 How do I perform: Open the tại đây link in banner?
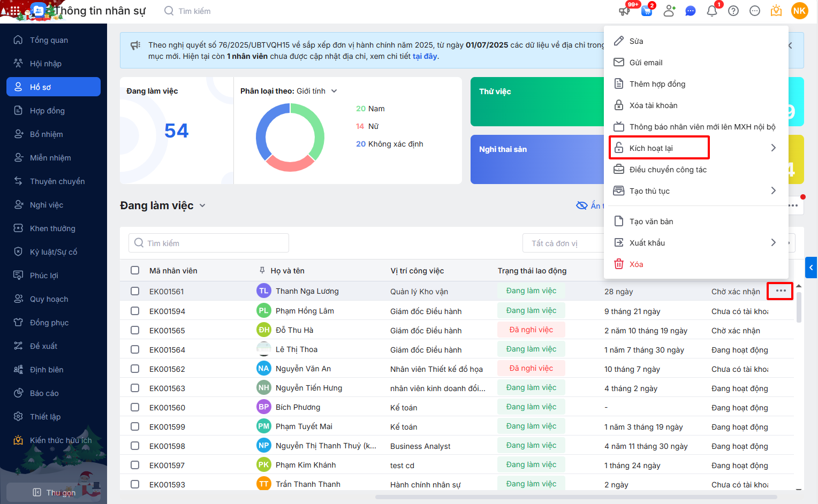tap(425, 56)
